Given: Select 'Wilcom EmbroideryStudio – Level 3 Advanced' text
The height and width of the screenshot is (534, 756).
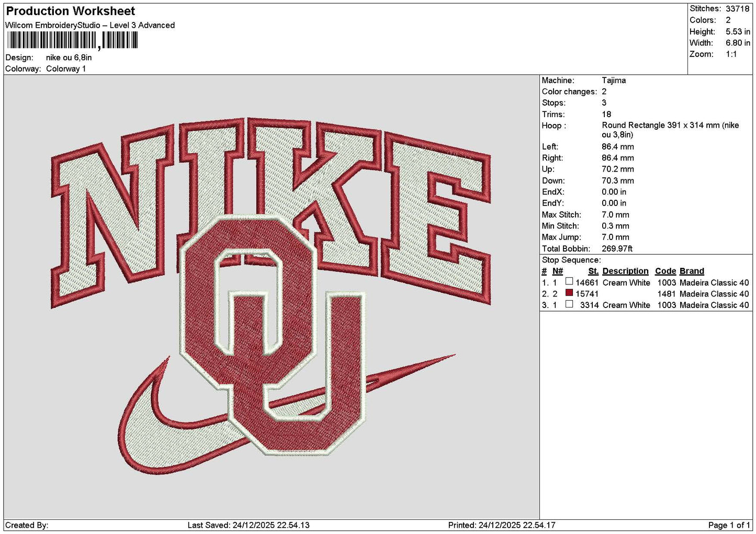Looking at the screenshot, I should click(90, 25).
